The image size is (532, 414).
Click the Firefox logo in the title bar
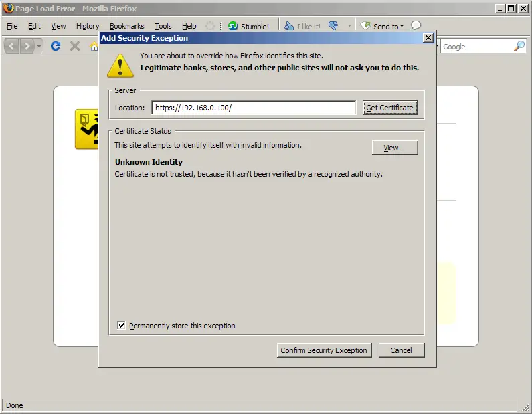[9, 8]
